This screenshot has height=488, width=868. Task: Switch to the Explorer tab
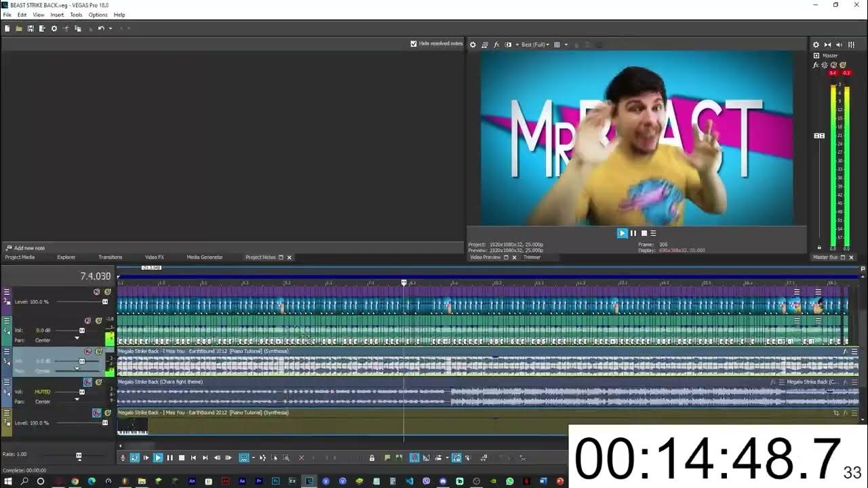[66, 258]
